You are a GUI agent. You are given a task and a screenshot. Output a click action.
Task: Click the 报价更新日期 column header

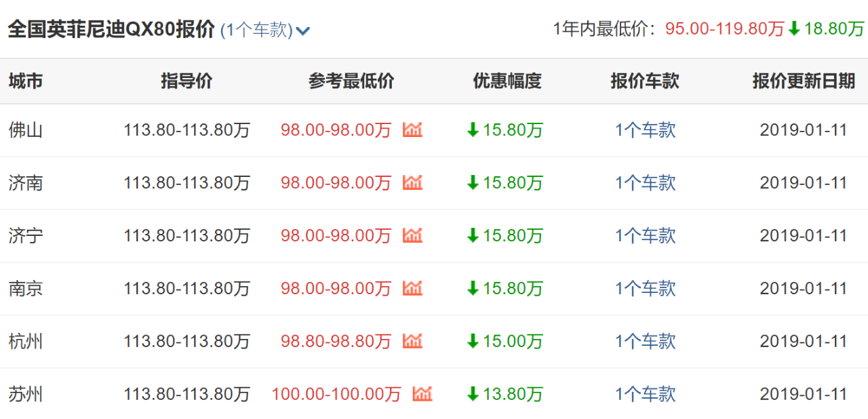tap(804, 81)
